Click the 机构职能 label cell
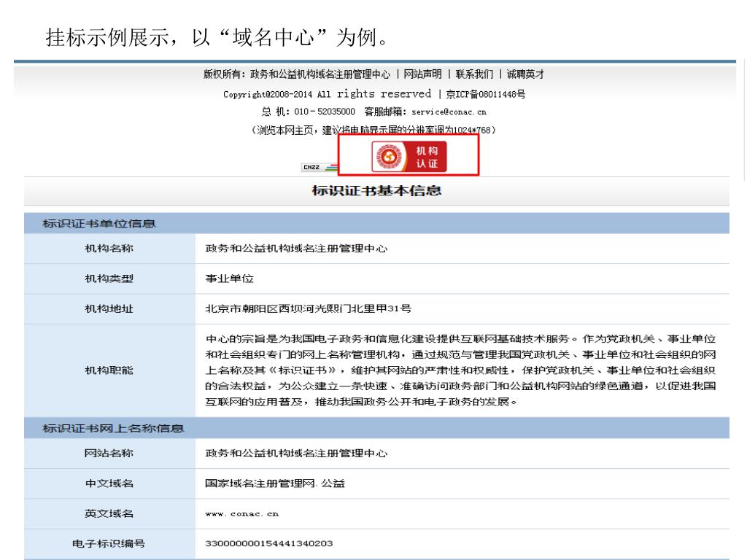Viewport: 747px width, 560px height. point(109,370)
